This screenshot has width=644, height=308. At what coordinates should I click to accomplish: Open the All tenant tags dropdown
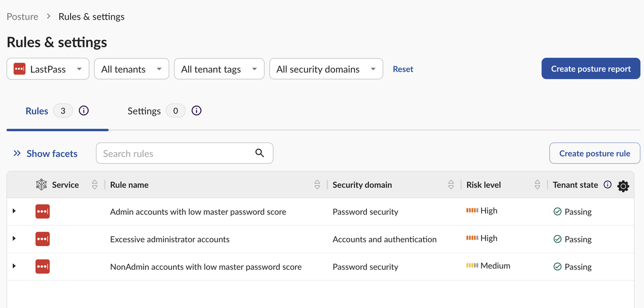point(219,69)
